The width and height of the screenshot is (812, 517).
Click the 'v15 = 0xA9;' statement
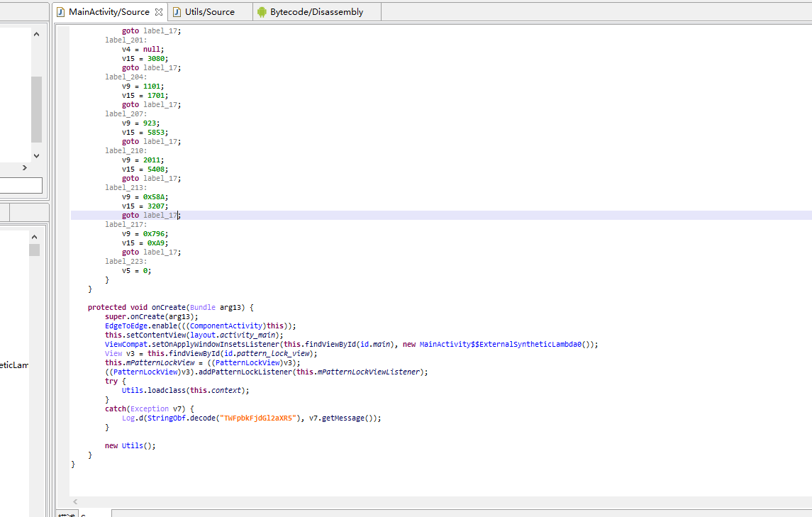coord(145,243)
